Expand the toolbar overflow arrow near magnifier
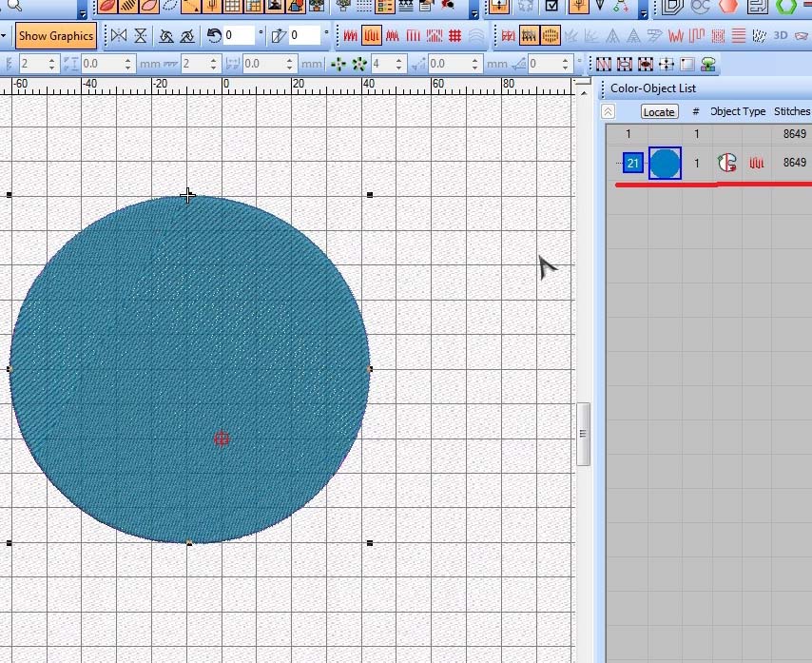812x663 pixels. 84,11
